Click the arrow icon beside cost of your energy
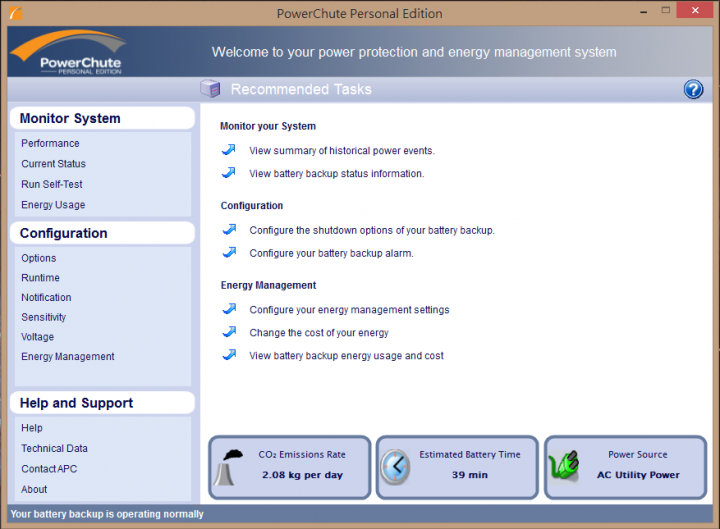This screenshot has width=720, height=529. [229, 332]
